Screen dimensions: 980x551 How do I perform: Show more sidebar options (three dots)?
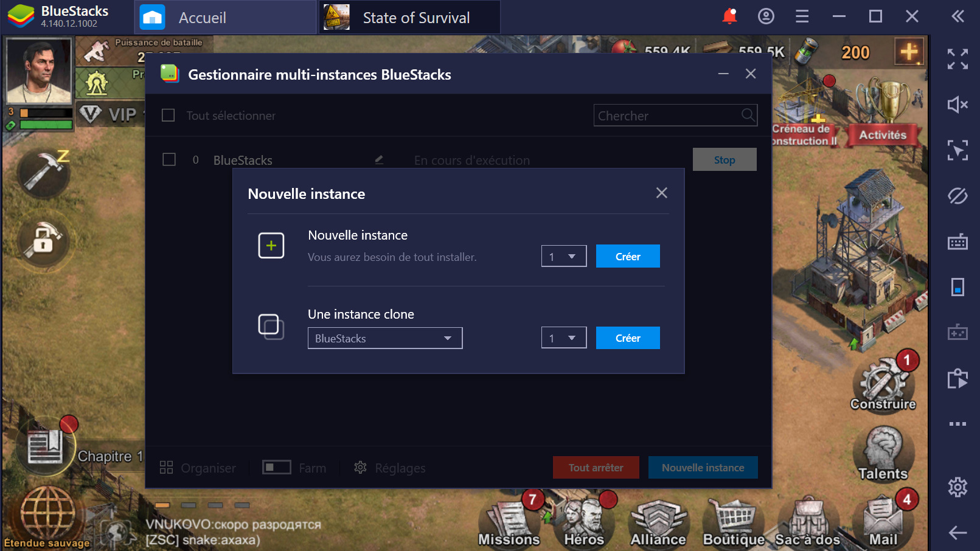(x=957, y=424)
